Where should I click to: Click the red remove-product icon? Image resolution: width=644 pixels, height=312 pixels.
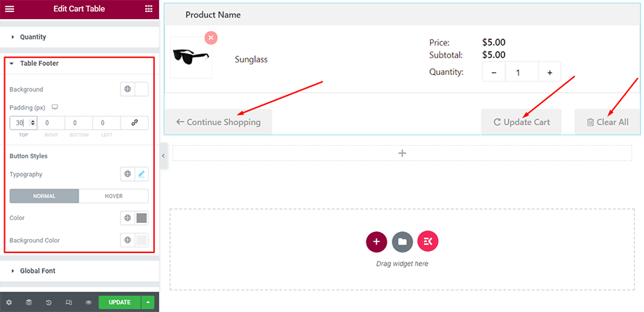pyautogui.click(x=211, y=37)
